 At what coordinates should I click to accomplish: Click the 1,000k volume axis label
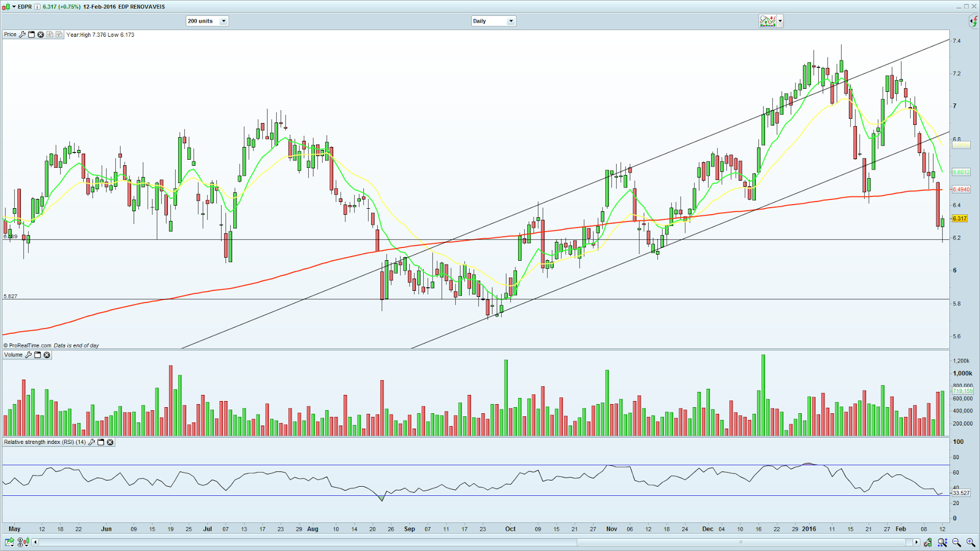(x=962, y=373)
